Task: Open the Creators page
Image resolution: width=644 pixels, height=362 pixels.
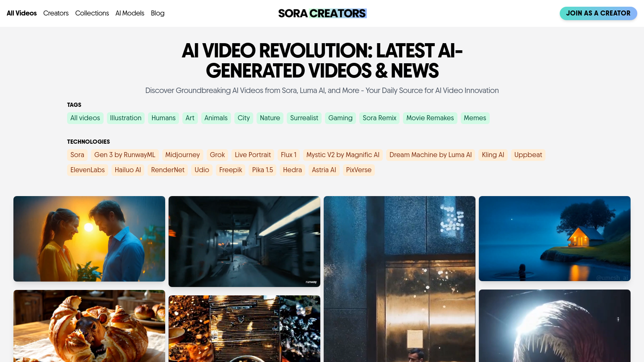Action: tap(56, 13)
